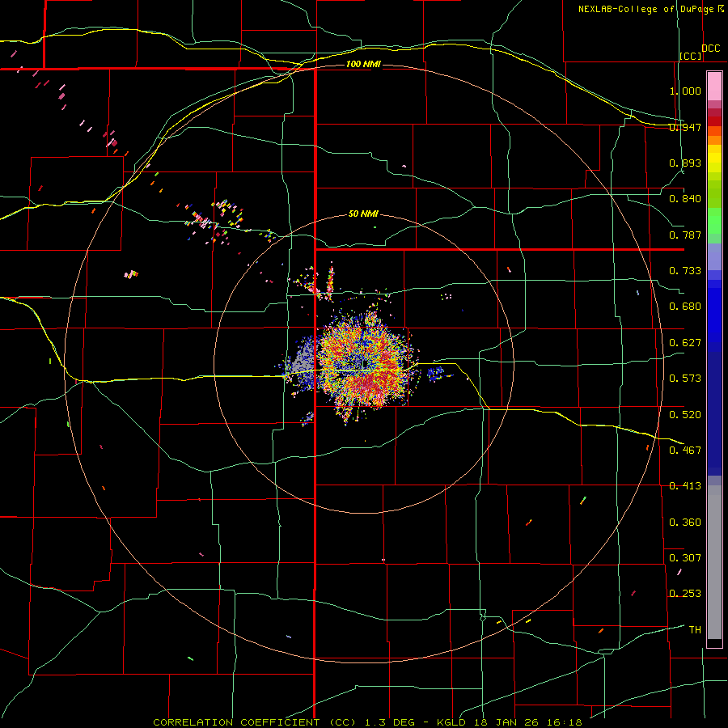
Task: Click the TH threshold label
Action: [x=695, y=630]
